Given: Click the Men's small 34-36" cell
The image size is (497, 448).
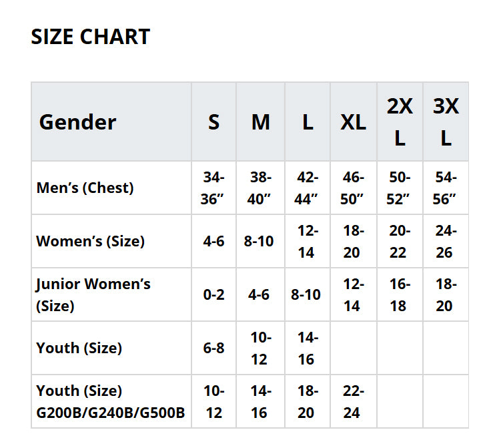Looking at the screenshot, I should 213,188.
